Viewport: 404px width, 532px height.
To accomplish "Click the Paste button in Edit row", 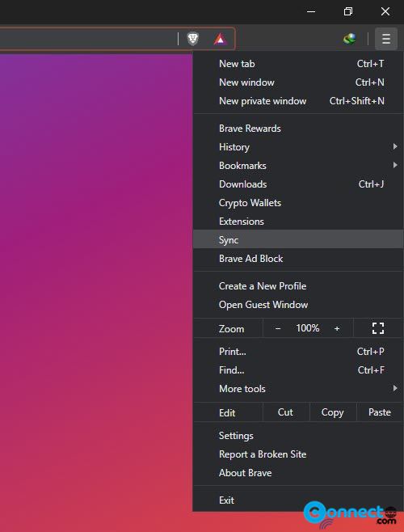I will tap(380, 412).
